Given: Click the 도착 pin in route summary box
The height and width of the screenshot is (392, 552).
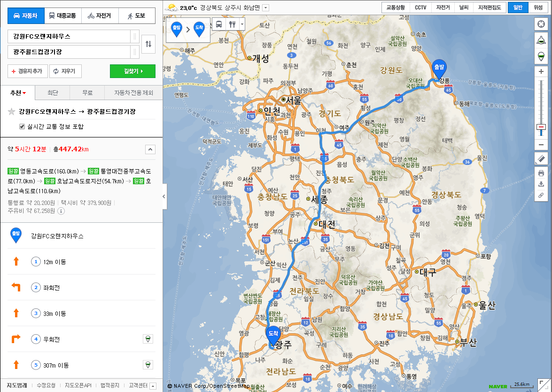Looking at the screenshot, I should tap(199, 29).
